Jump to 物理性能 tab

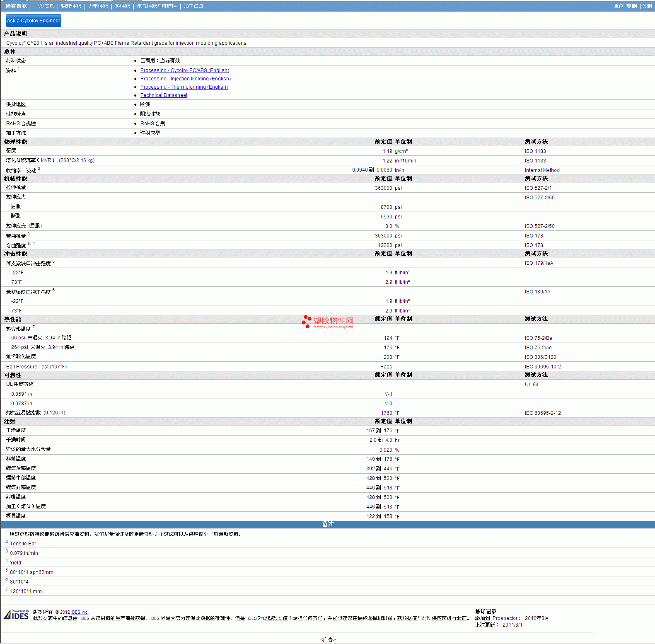click(x=71, y=6)
